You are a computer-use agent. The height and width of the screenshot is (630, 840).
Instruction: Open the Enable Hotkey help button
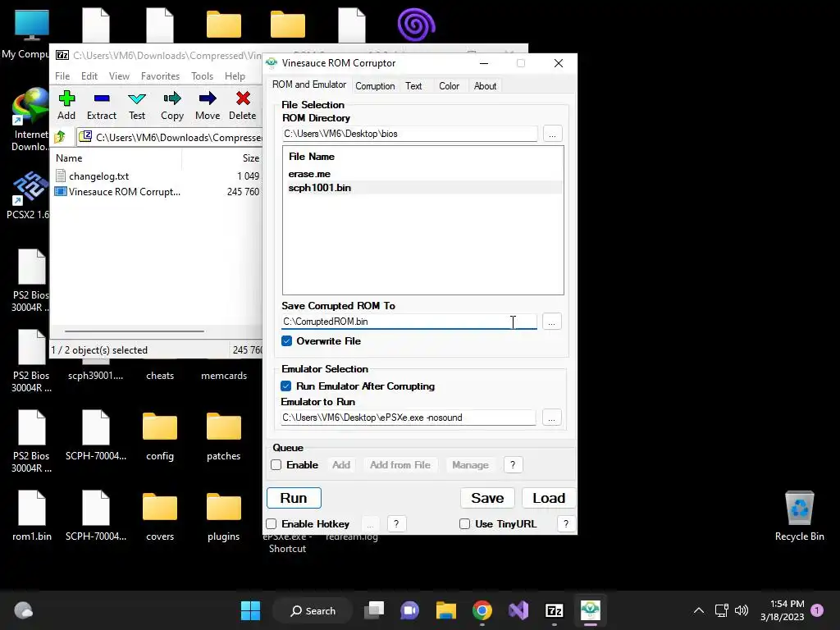click(396, 524)
